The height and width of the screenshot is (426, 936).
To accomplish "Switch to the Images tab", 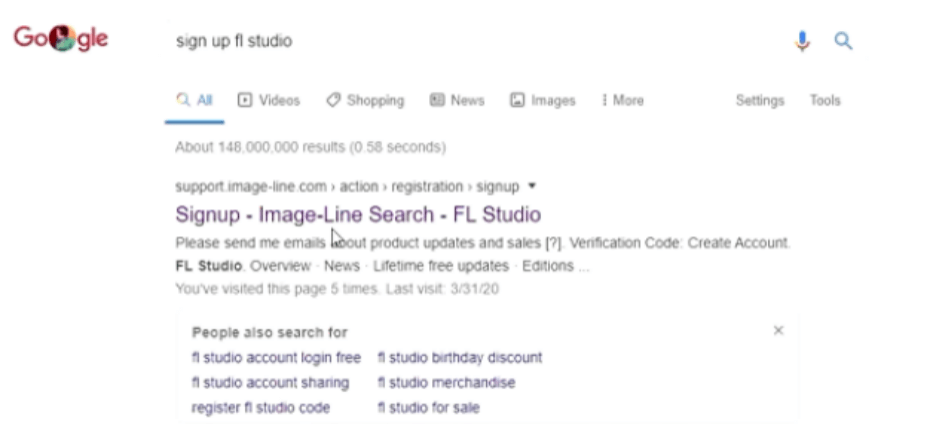I will pyautogui.click(x=543, y=100).
